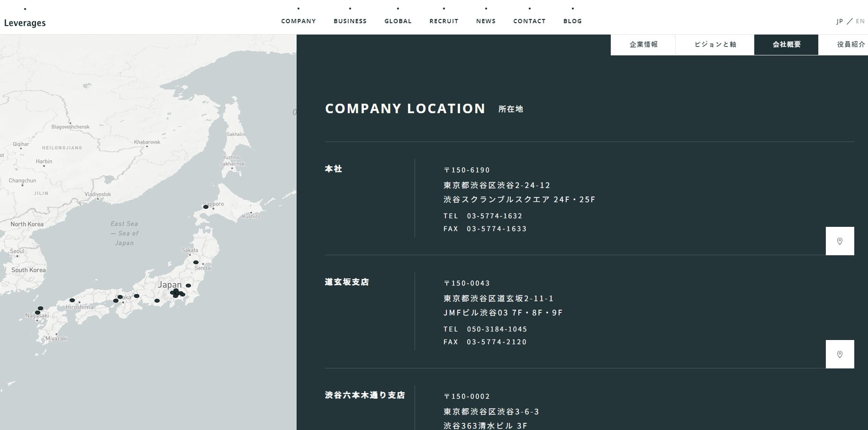The height and width of the screenshot is (430, 868).
Task: Open the RECRUIT navigation item
Action: tap(443, 21)
